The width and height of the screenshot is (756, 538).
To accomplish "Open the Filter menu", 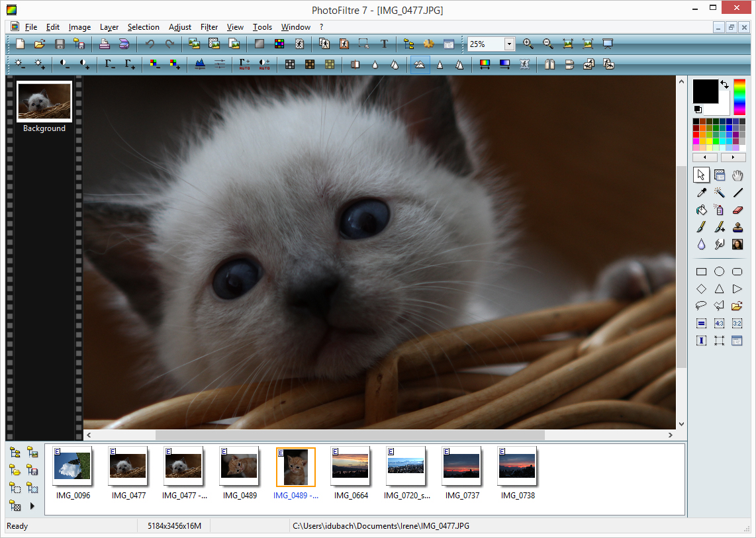I will pos(209,27).
